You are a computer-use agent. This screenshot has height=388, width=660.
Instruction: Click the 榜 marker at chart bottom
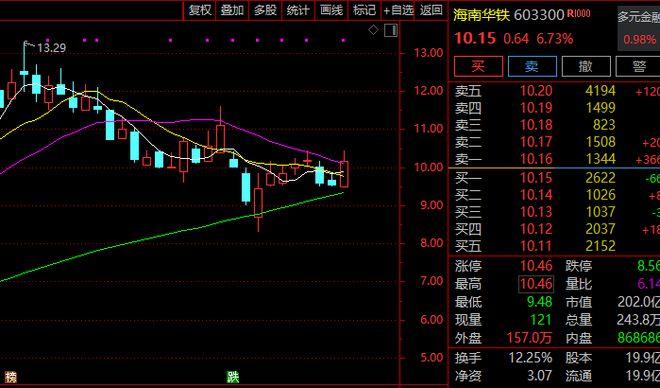pyautogui.click(x=10, y=377)
